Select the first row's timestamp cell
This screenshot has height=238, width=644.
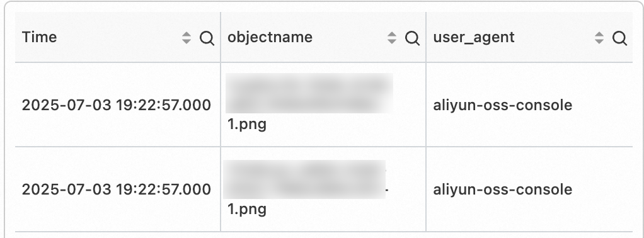pos(116,105)
